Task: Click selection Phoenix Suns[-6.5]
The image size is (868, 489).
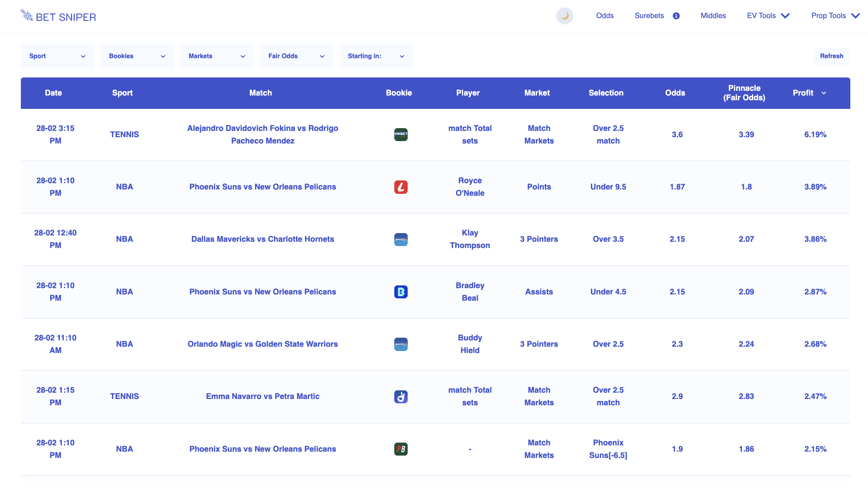Action: 608,449
